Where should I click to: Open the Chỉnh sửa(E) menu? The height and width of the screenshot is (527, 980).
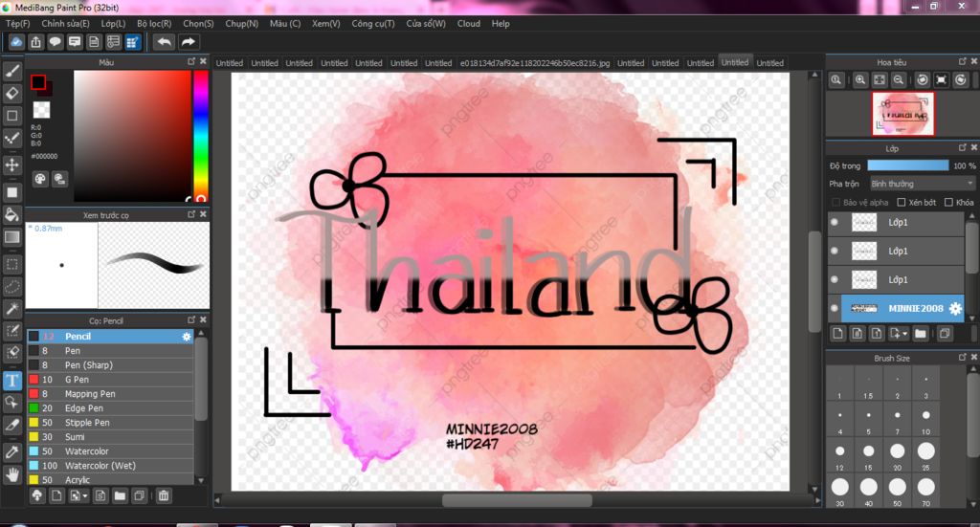coord(66,24)
